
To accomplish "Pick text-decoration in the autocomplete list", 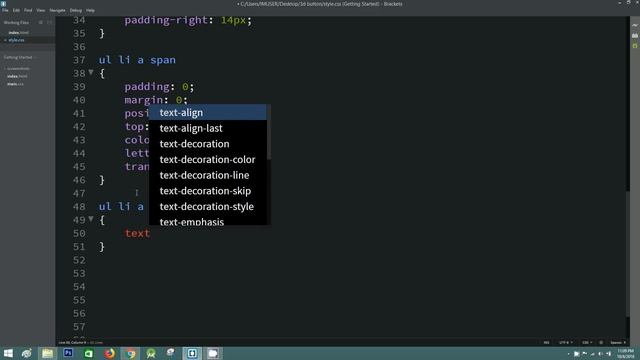I will pos(208,144).
